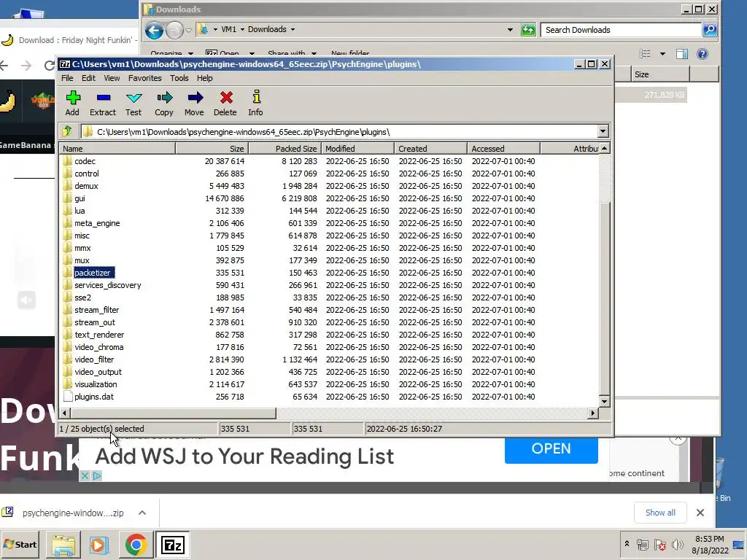The height and width of the screenshot is (560, 747).
Task: Click the Size column in Downloads window
Action: pyautogui.click(x=661, y=74)
